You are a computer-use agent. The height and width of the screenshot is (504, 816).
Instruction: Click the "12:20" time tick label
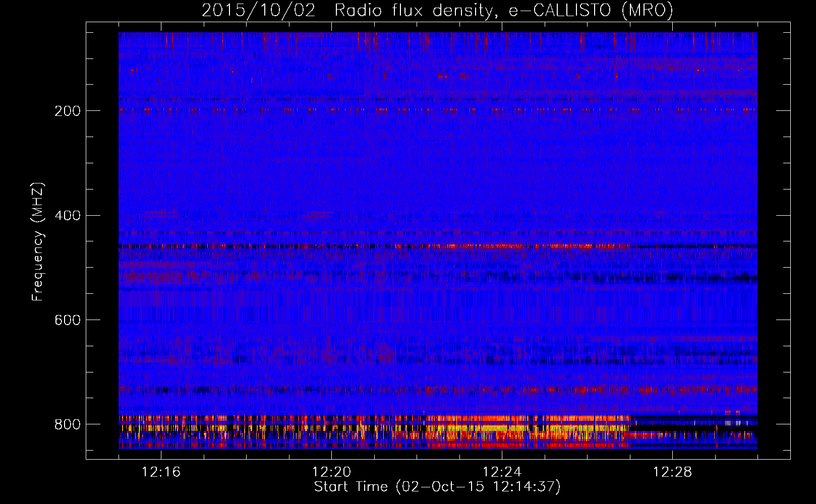(332, 472)
